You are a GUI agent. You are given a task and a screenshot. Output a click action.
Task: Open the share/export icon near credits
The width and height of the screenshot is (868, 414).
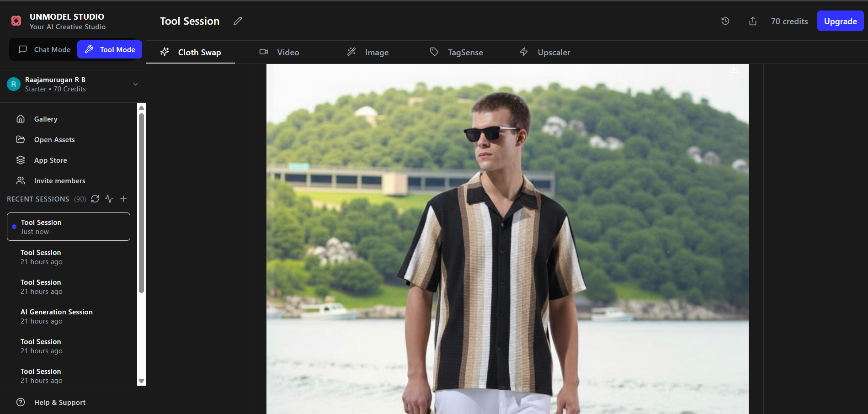(752, 21)
